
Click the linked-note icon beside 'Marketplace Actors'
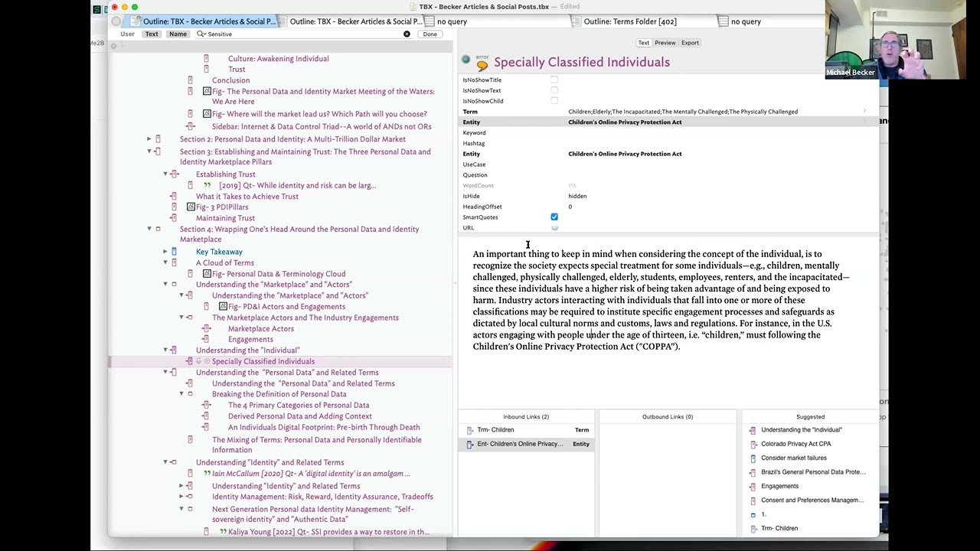pos(206,329)
